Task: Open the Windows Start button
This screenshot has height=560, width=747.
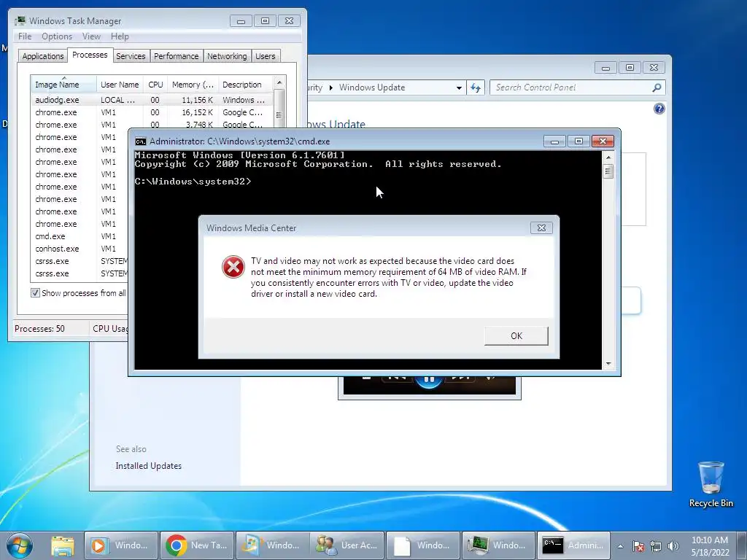Action: pos(20,545)
